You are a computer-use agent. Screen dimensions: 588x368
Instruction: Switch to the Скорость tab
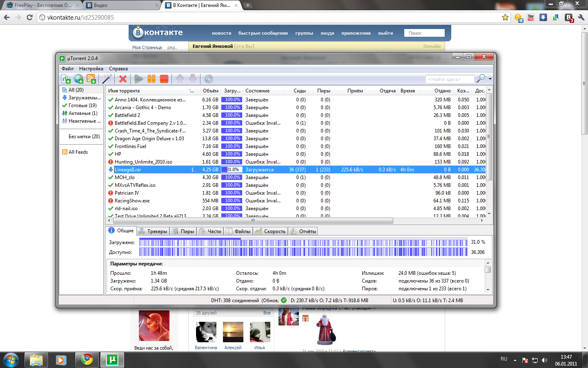click(x=270, y=231)
